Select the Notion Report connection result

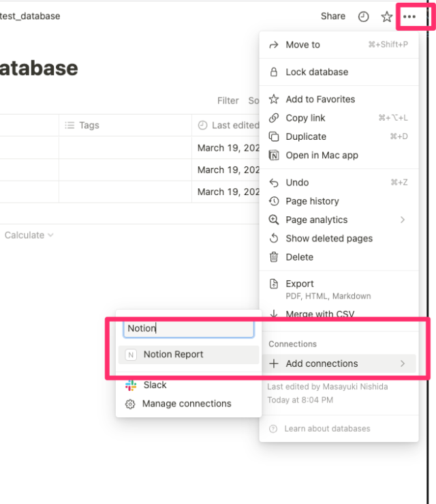tap(189, 355)
